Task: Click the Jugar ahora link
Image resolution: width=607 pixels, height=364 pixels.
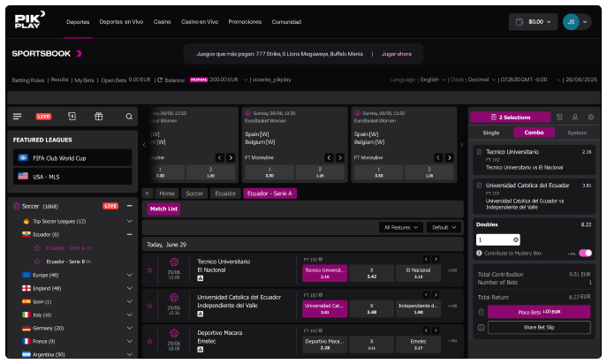Action: [397, 54]
